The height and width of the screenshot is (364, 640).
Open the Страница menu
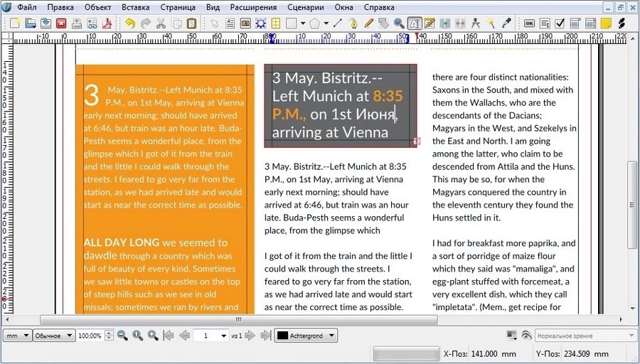[x=178, y=7]
